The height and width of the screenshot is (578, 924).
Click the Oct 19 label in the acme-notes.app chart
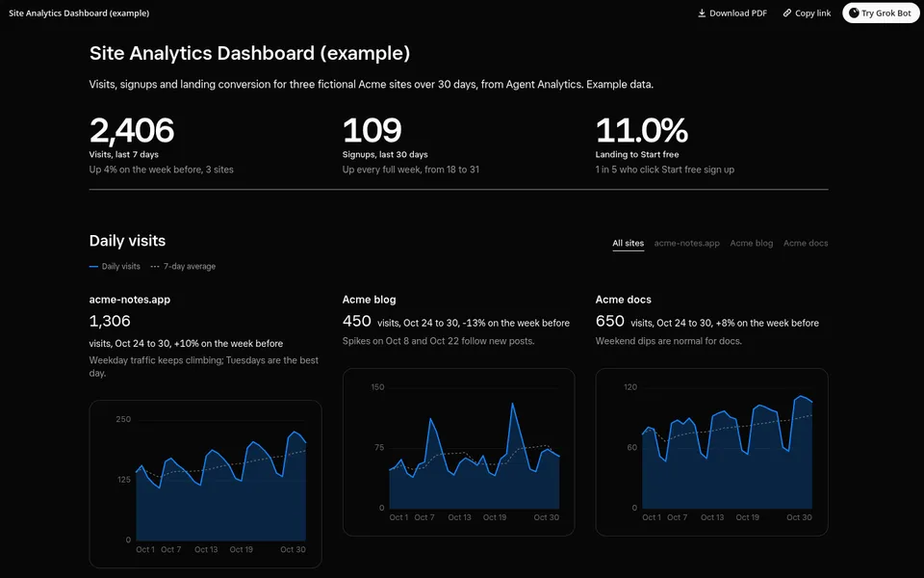tap(241, 549)
